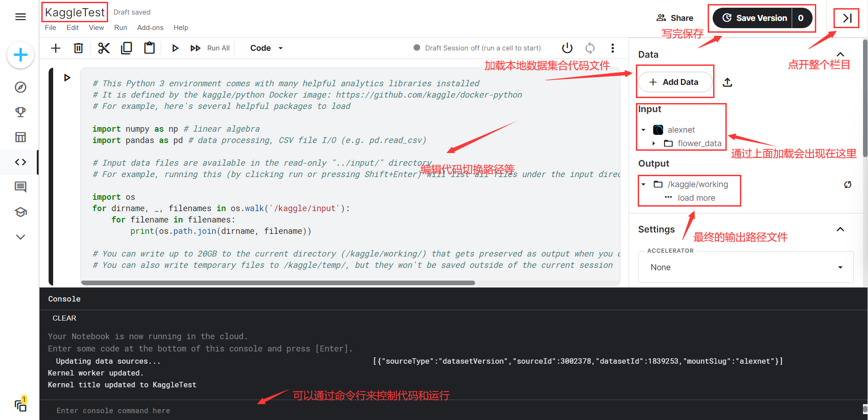The image size is (868, 420).
Task: Click CLEAR in the console
Action: click(64, 318)
